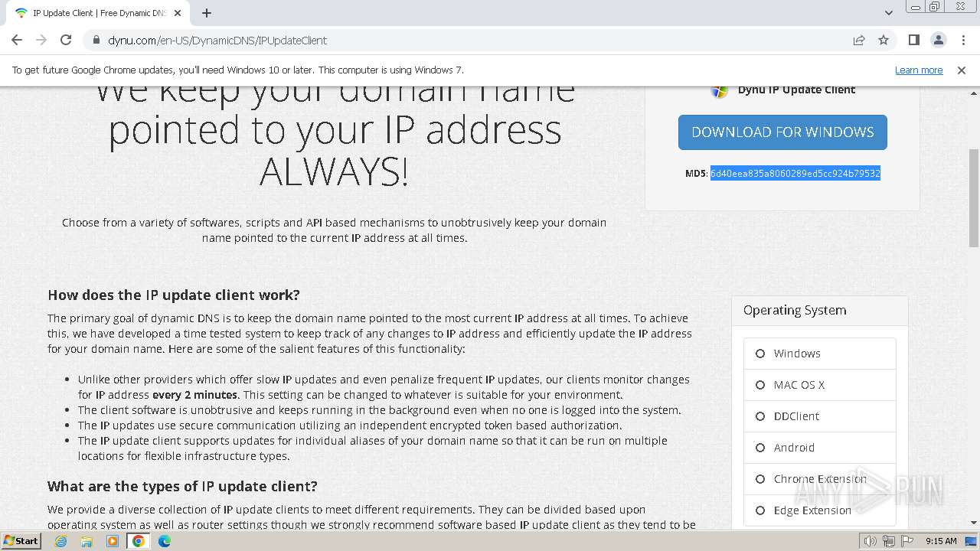980x551 pixels.
Task: Click the address bar URL
Action: (217, 40)
